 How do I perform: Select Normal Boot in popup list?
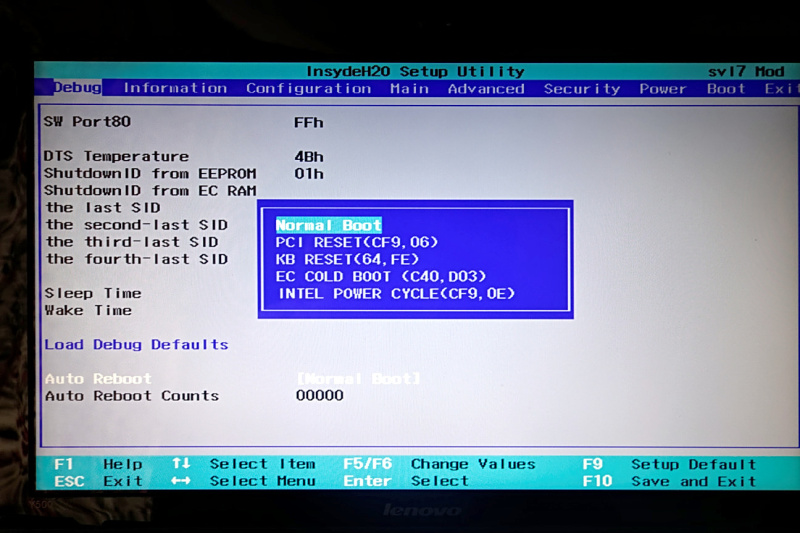(328, 225)
